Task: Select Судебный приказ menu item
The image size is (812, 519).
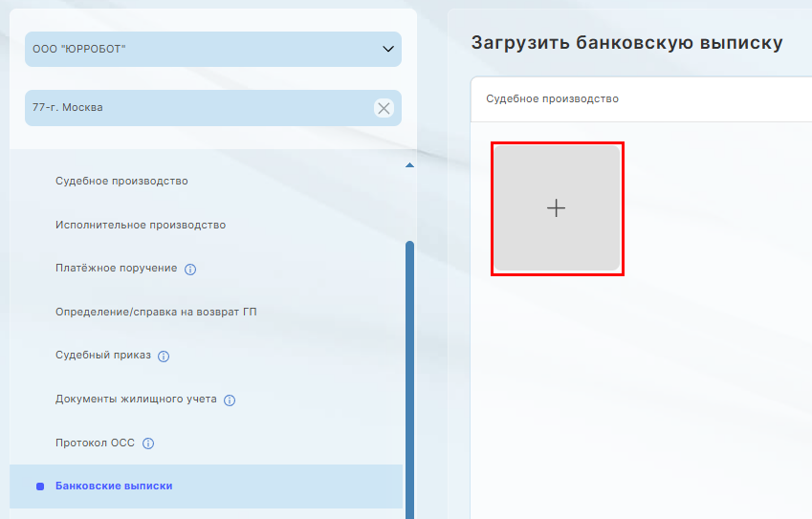Action: (x=103, y=355)
